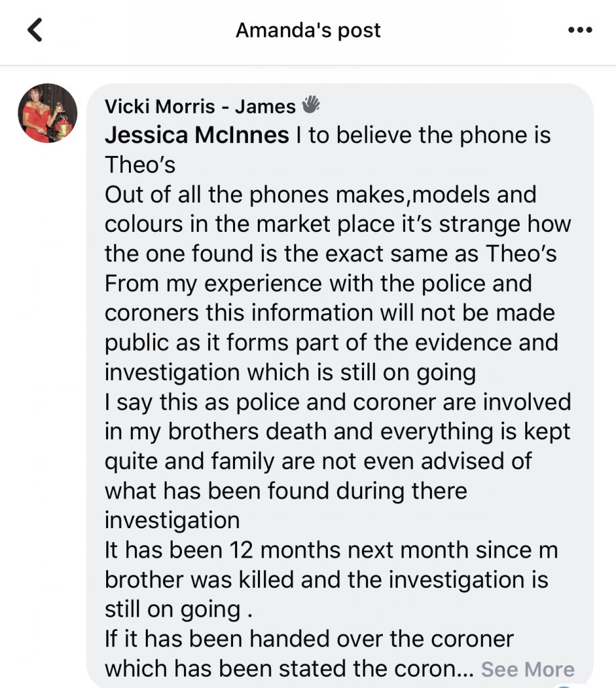Image resolution: width=616 pixels, height=688 pixels.
Task: Open the three-dot more options menu
Action: click(x=579, y=30)
